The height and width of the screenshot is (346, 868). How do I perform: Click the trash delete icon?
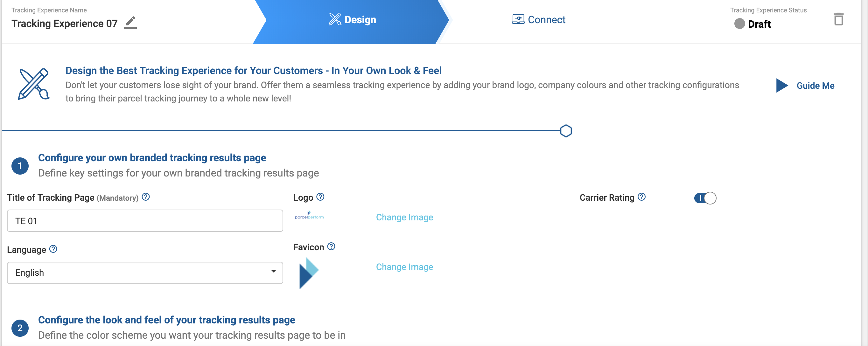[838, 19]
